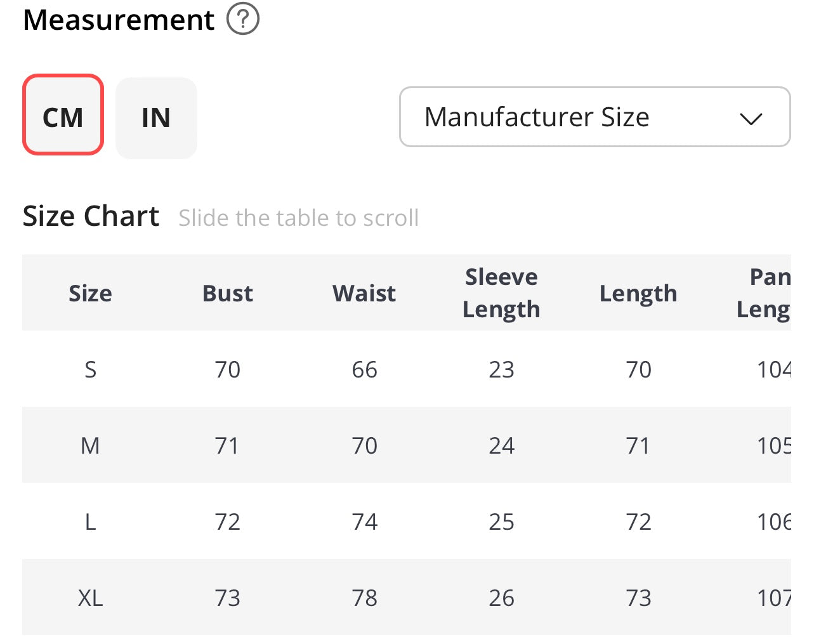This screenshot has height=644, width=814.
Task: Click the Size Chart heading
Action: click(91, 216)
